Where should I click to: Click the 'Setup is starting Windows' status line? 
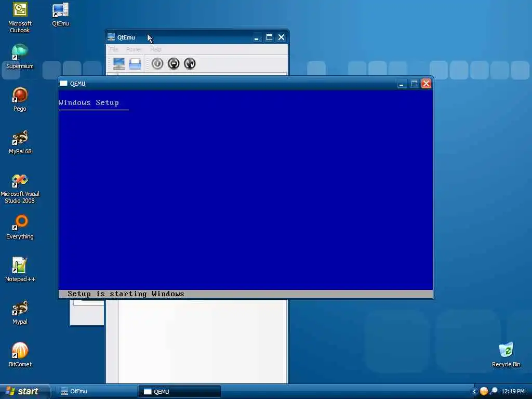246,294
